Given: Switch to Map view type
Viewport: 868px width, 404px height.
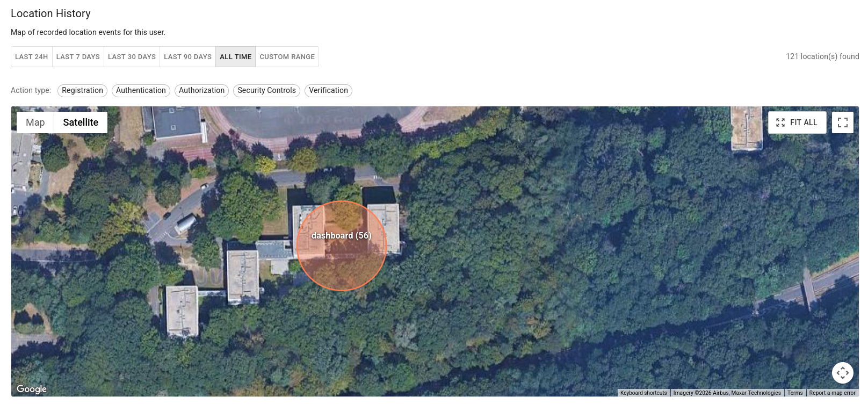Looking at the screenshot, I should pos(35,122).
